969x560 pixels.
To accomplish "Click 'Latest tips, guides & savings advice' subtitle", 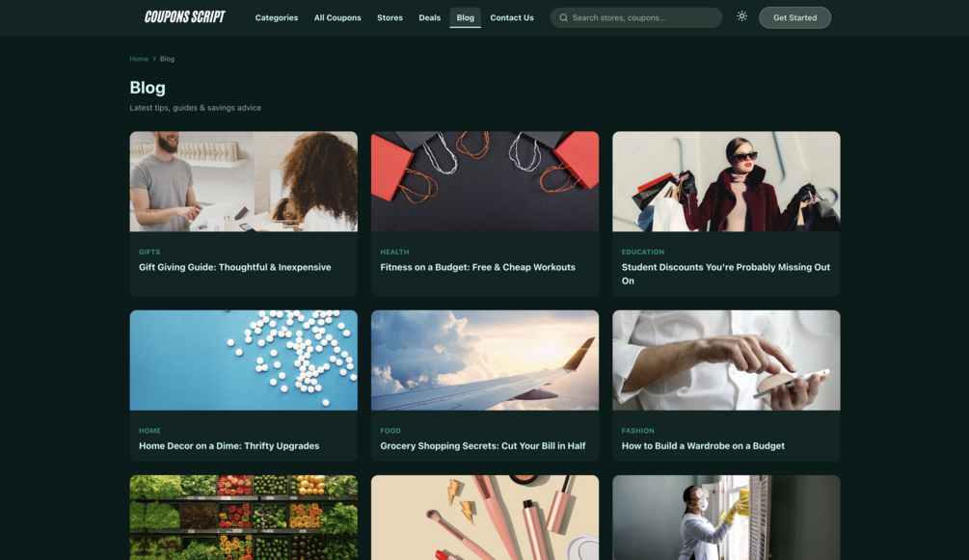I will 196,108.
